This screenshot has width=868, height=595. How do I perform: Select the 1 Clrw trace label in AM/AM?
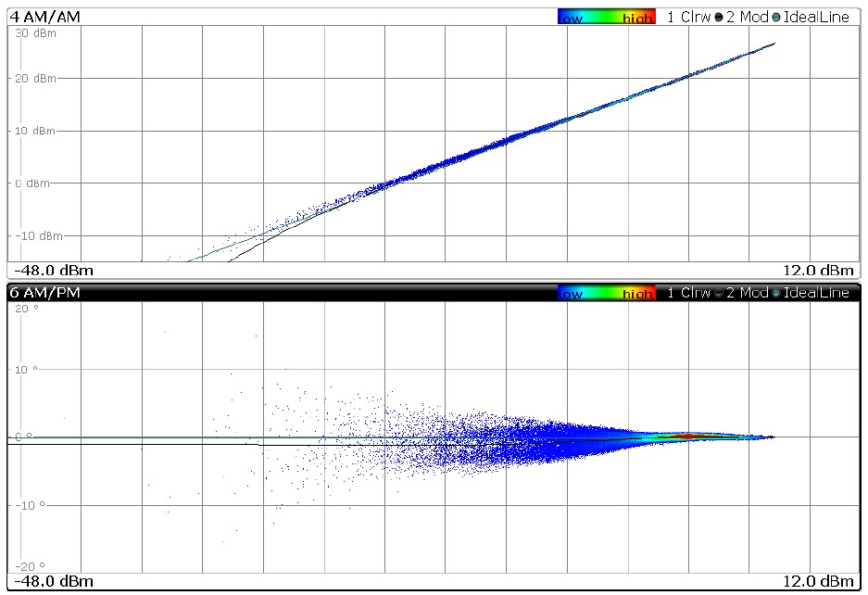coord(688,17)
